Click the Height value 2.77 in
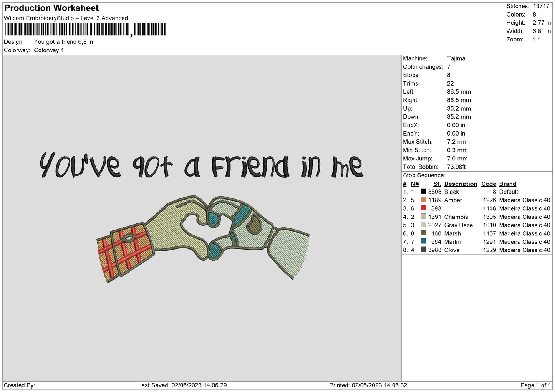The image size is (555, 392). click(542, 23)
